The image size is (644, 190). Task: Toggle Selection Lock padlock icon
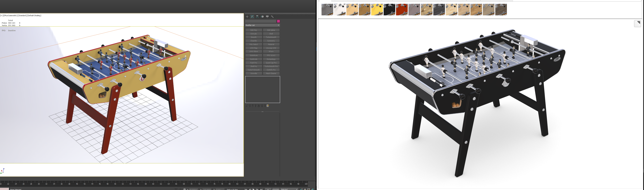pos(180,189)
